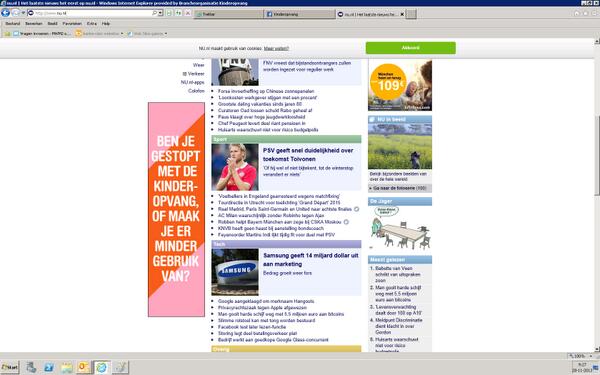Click the refresh page icon
Image resolution: width=600 pixels, height=375 pixels.
click(x=178, y=13)
